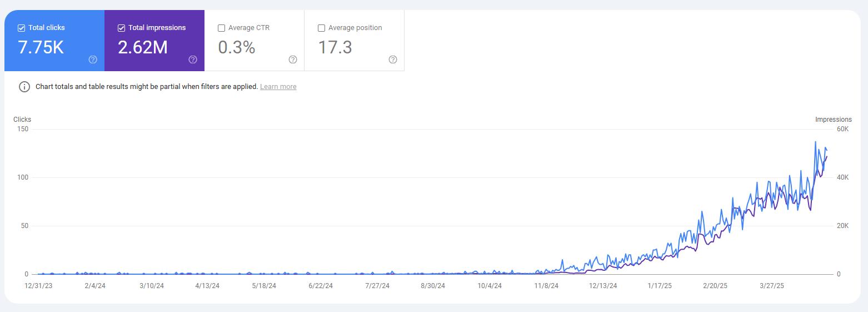Select the 2.62M total impressions value

click(x=143, y=47)
